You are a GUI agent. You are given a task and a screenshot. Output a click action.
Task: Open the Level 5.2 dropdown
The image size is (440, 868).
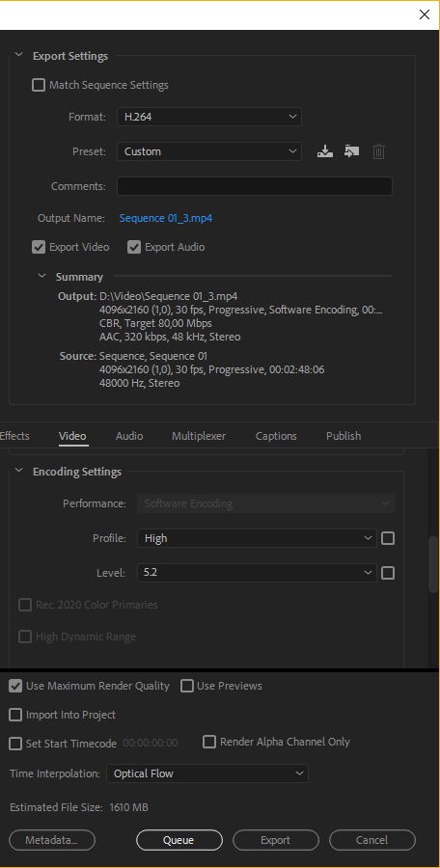point(257,572)
